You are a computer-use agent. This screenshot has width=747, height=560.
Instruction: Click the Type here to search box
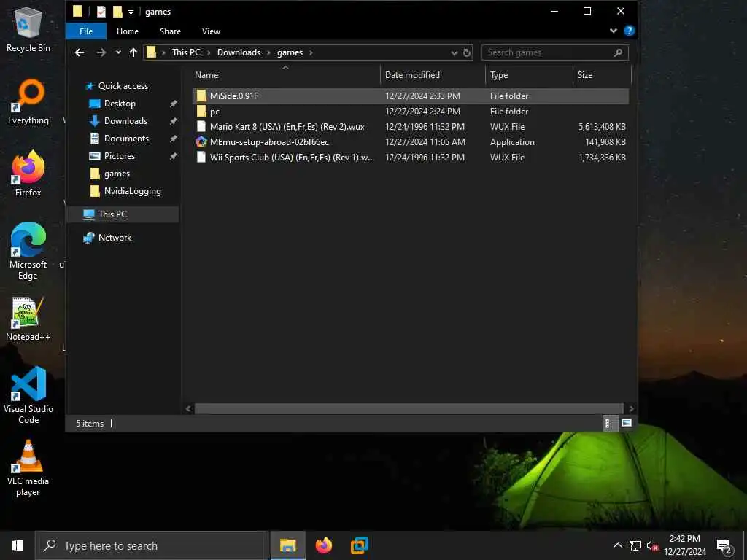click(x=152, y=545)
